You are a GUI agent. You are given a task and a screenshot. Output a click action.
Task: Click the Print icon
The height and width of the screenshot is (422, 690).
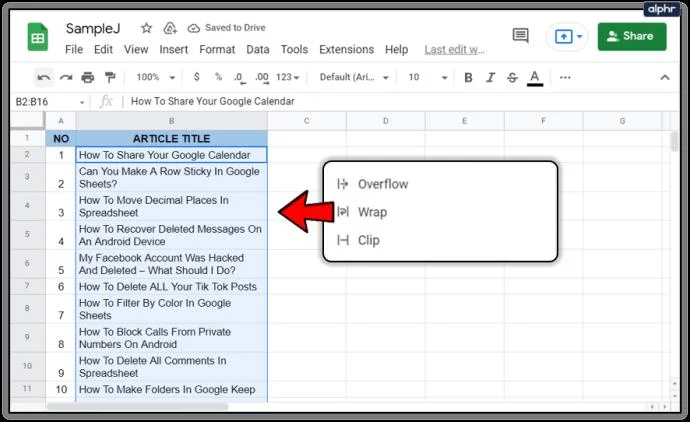click(x=88, y=77)
